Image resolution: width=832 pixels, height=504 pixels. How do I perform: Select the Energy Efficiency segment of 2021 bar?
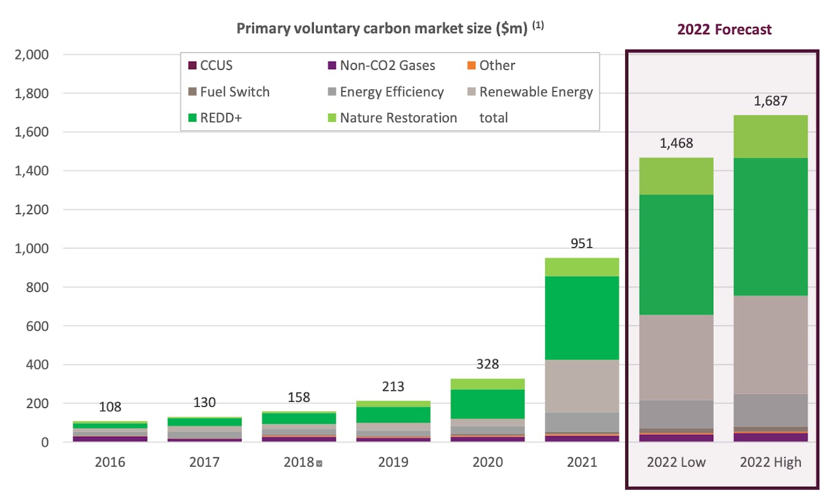pos(581,422)
